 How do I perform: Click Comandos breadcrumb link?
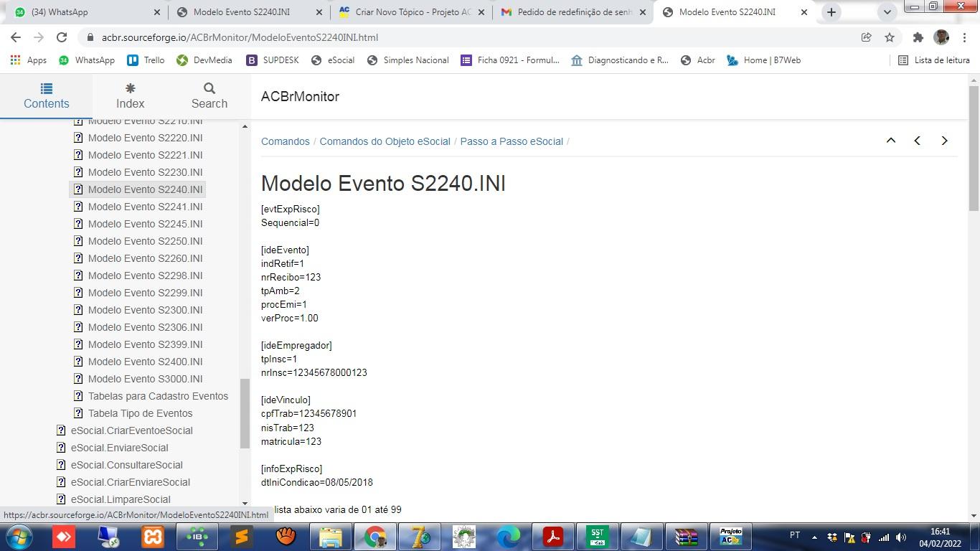click(x=286, y=141)
